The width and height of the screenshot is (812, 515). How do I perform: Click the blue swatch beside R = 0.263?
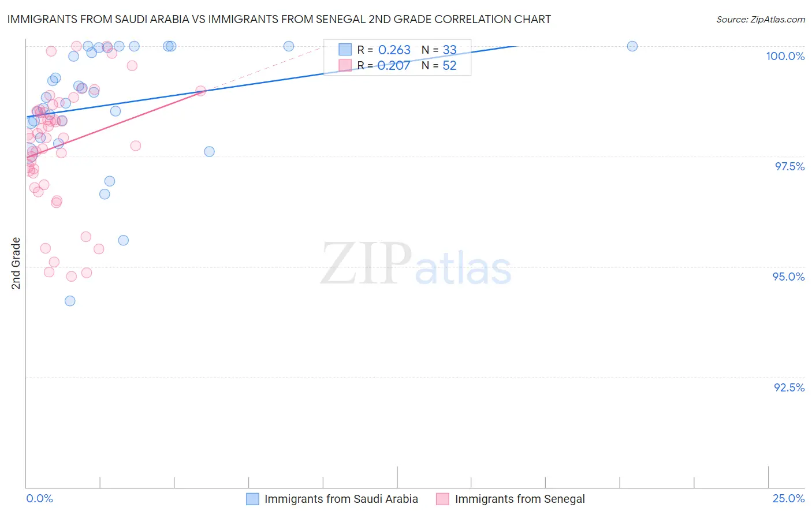(x=345, y=50)
